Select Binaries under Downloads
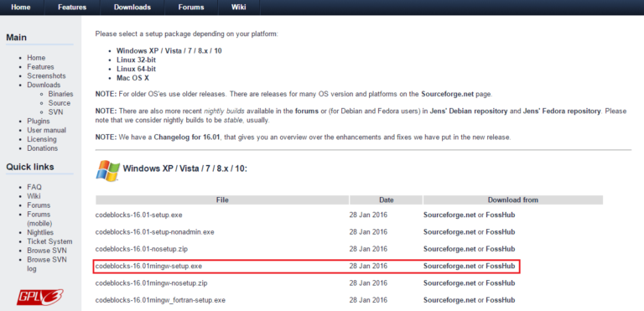The height and width of the screenshot is (311, 644). click(x=60, y=94)
